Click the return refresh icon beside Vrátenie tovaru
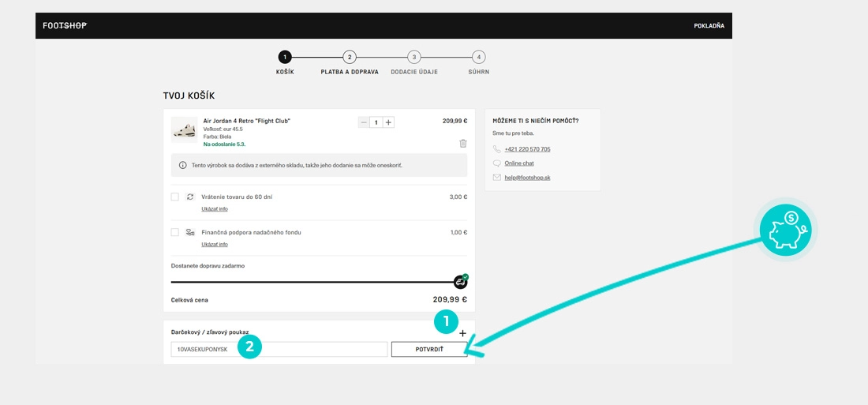The width and height of the screenshot is (868, 405). 190,197
